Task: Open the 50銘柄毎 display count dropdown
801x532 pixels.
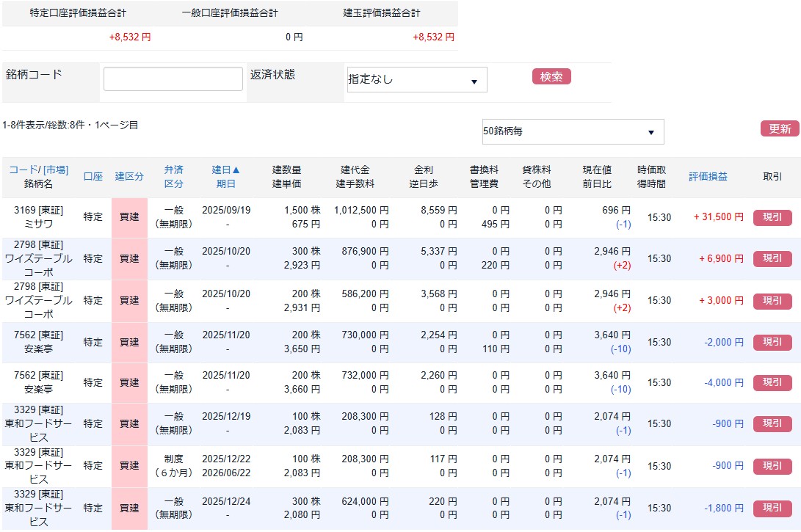Action: pyautogui.click(x=572, y=131)
